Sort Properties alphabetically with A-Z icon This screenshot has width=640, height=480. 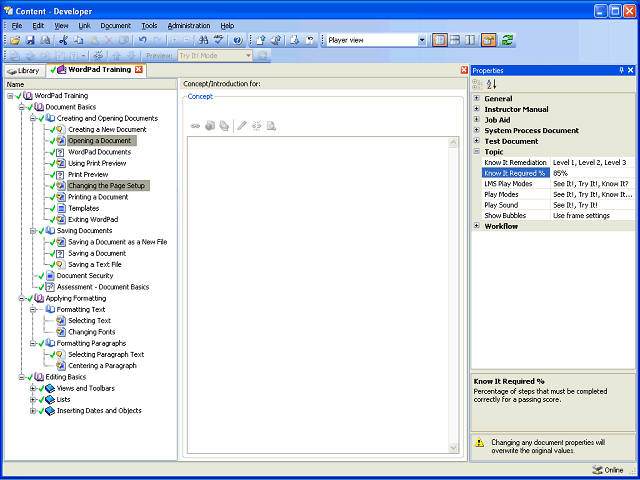point(492,84)
